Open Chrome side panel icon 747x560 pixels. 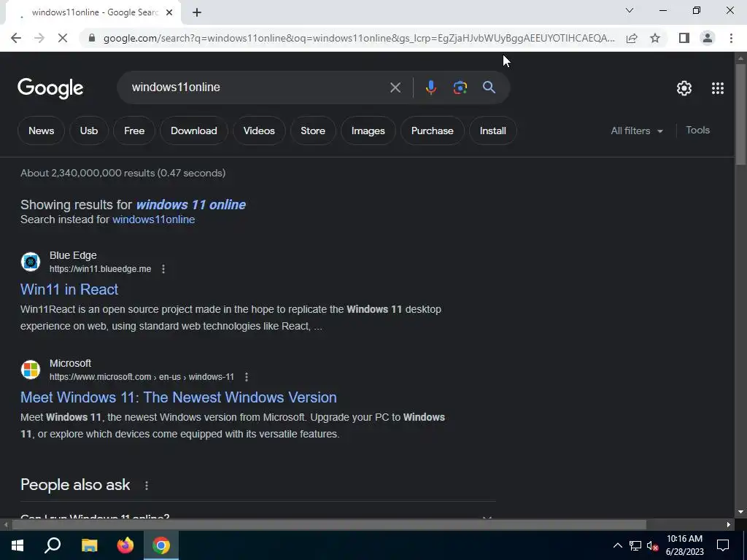684,38
